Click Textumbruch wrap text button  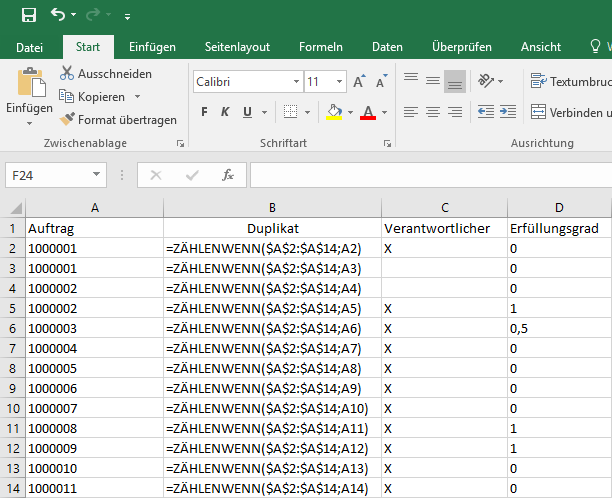pyautogui.click(x=571, y=81)
